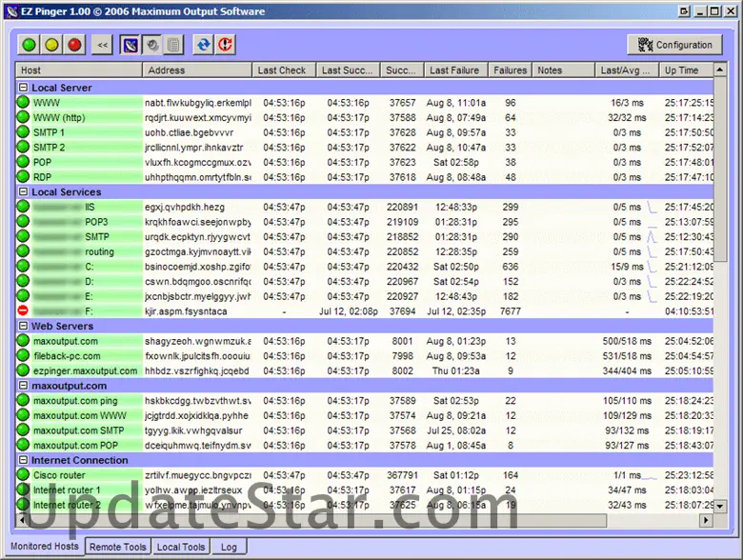Toggle the satellite dish monitoring icon
Viewport: 743px width, 560px height.
pyautogui.click(x=131, y=45)
